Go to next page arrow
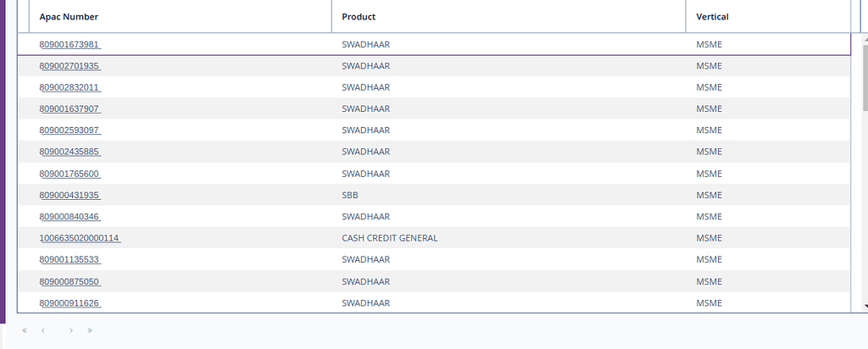The height and width of the screenshot is (349, 868). 70,330
